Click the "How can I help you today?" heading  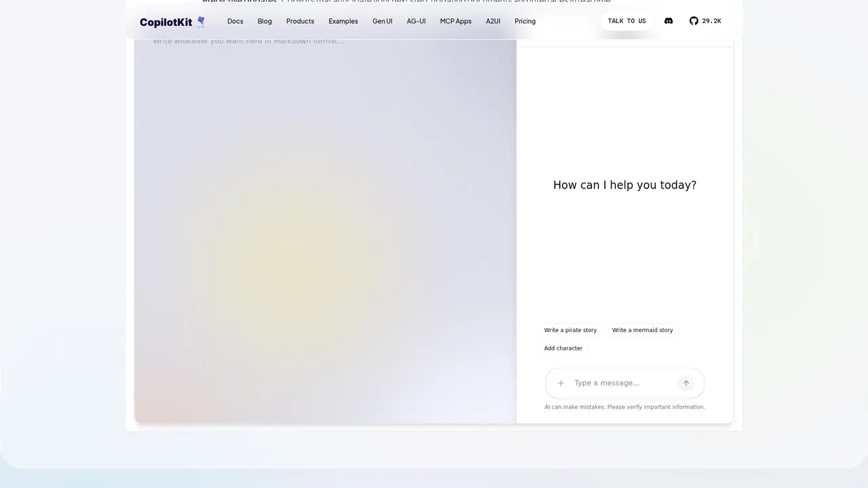(625, 185)
